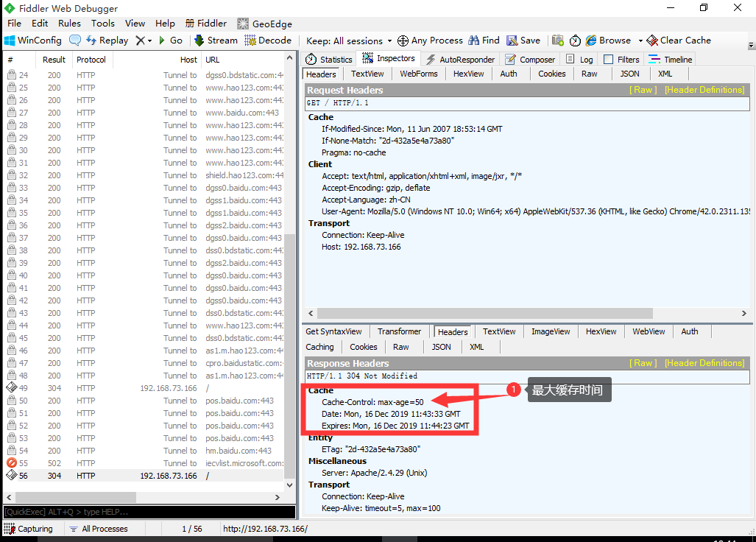Open the Edit menu
Viewport: 756px width, 542px height.
40,23
